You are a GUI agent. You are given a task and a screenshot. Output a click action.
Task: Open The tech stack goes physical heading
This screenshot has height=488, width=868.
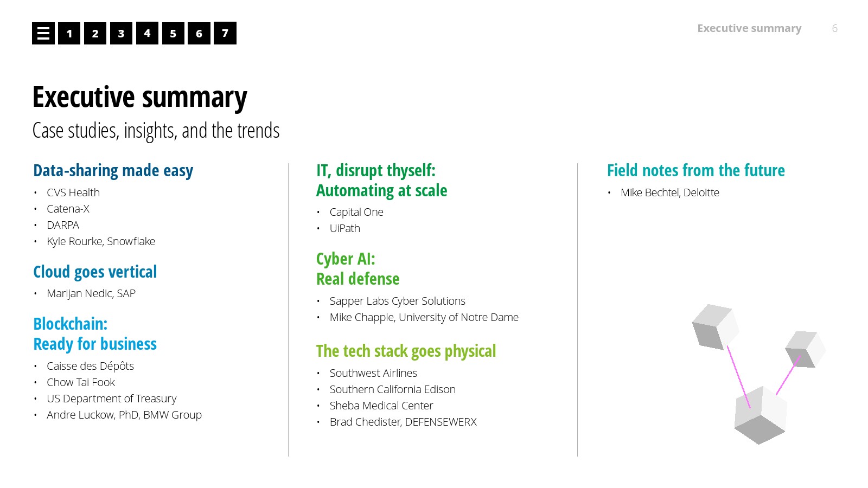tap(406, 351)
